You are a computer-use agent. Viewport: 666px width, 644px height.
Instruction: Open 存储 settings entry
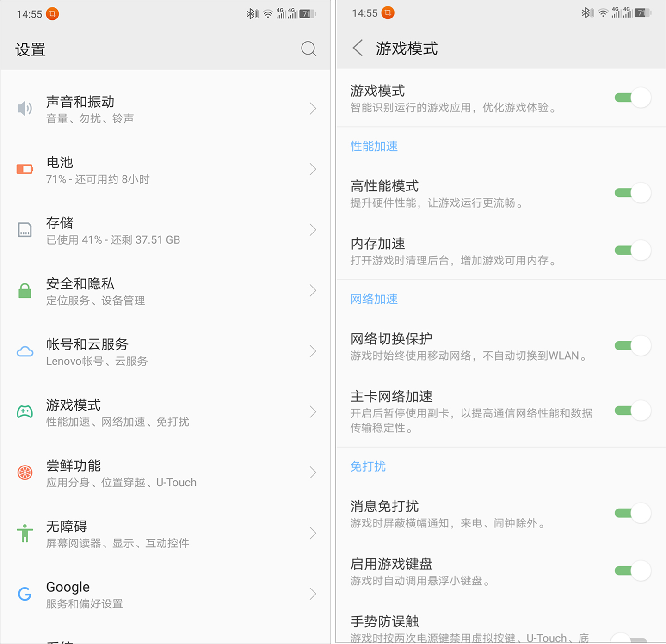pos(165,230)
